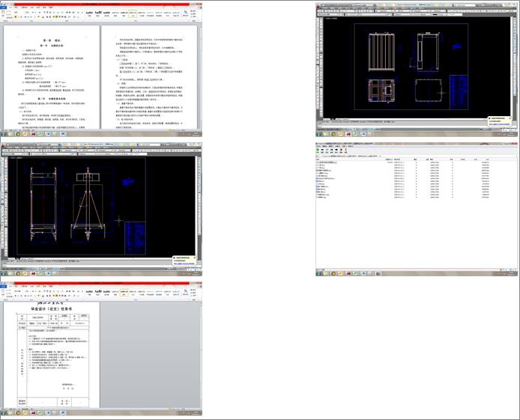Click Start button below 7-Zip window
This screenshot has width=520, height=420.
click(x=318, y=273)
